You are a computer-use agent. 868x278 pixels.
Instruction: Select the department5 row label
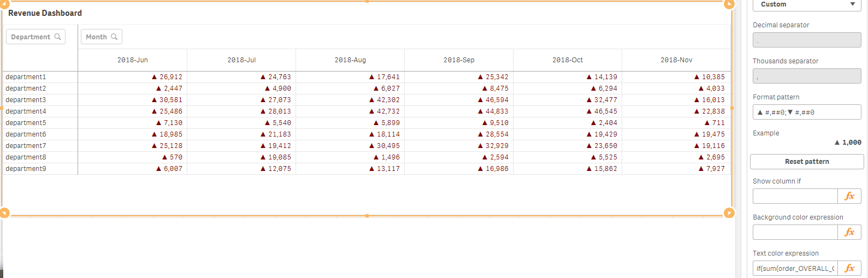26,123
